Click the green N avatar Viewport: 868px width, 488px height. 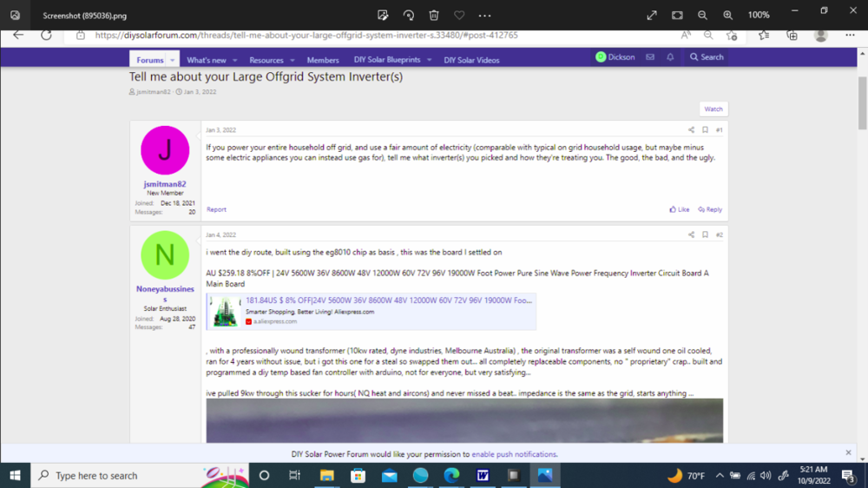(165, 254)
